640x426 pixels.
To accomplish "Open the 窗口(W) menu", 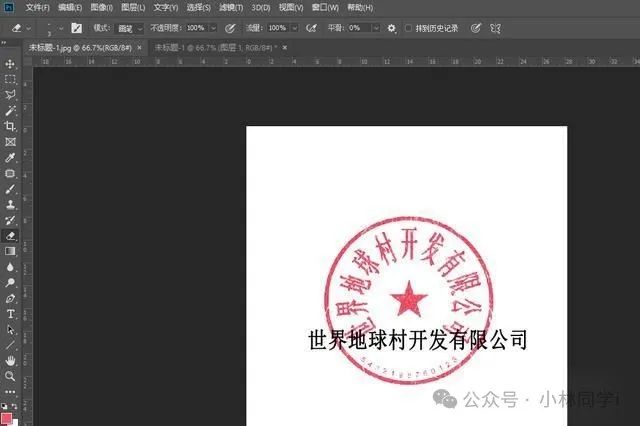I will 325,7.
